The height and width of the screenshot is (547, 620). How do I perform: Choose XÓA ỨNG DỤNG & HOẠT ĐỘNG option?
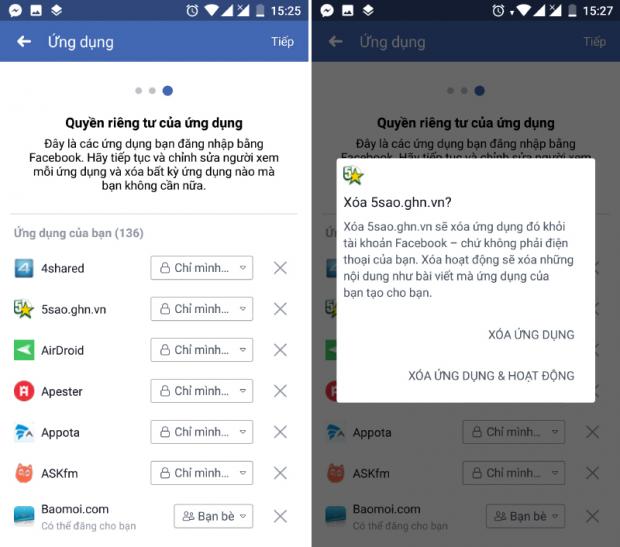(x=491, y=375)
